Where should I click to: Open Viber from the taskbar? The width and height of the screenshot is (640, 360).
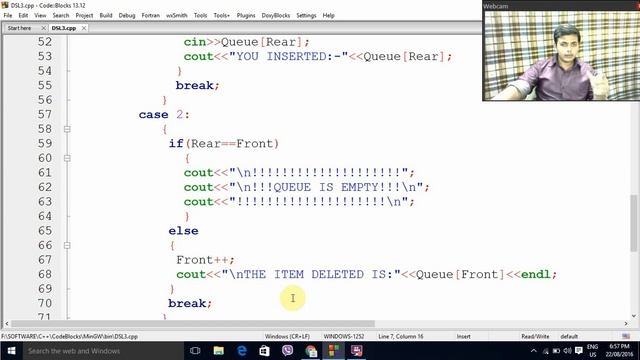(x=287, y=351)
